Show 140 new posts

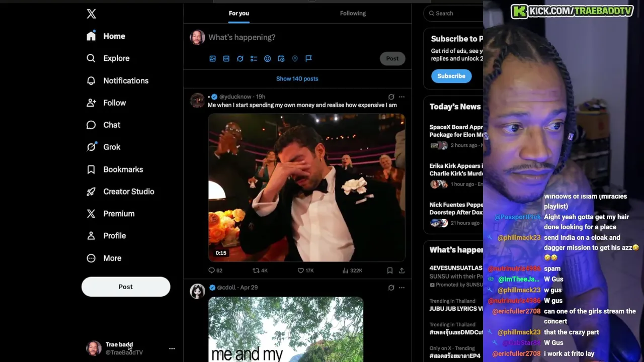point(297,78)
